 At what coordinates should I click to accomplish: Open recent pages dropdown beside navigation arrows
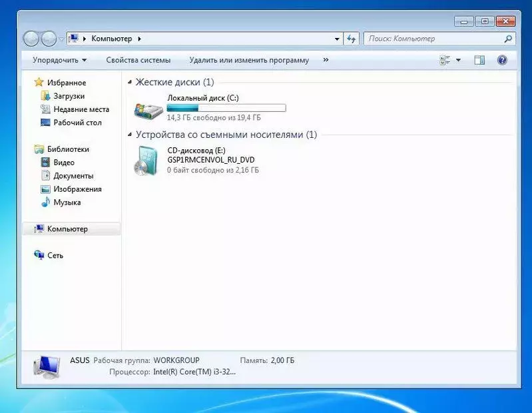click(61, 39)
